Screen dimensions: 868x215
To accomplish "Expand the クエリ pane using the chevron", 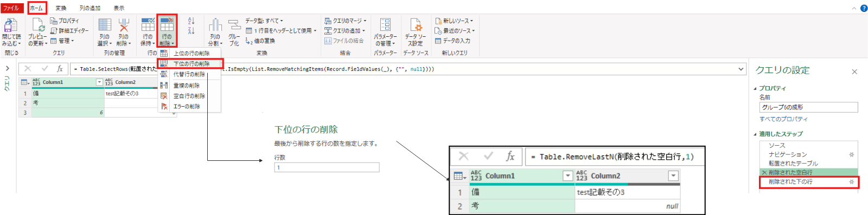I will tap(8, 69).
